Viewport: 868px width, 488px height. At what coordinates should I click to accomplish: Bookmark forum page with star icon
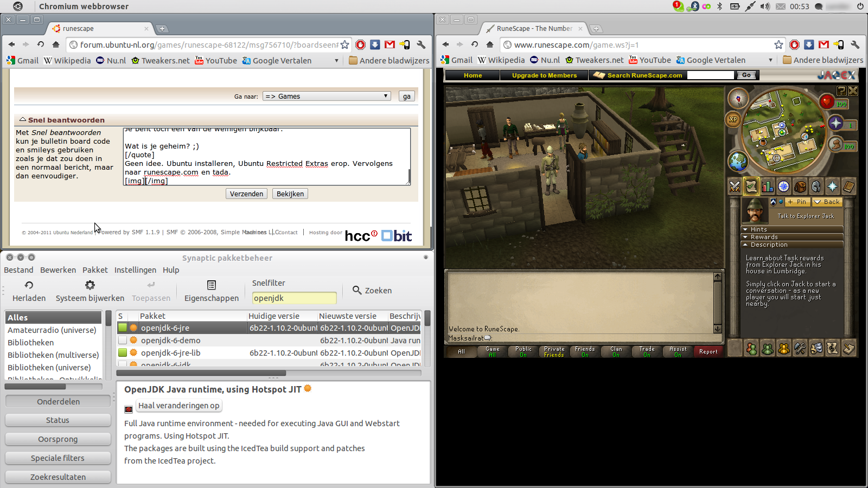tap(344, 45)
